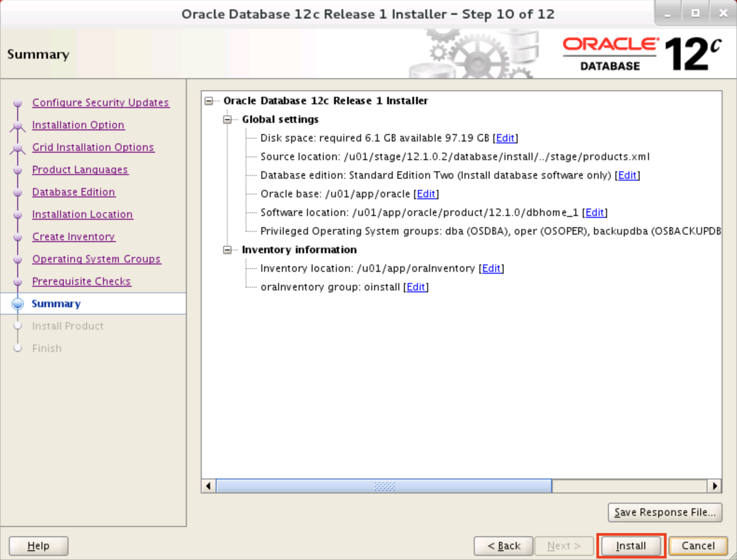Select the Source location row text
Image resolution: width=737 pixels, height=560 pixels.
coord(455,157)
